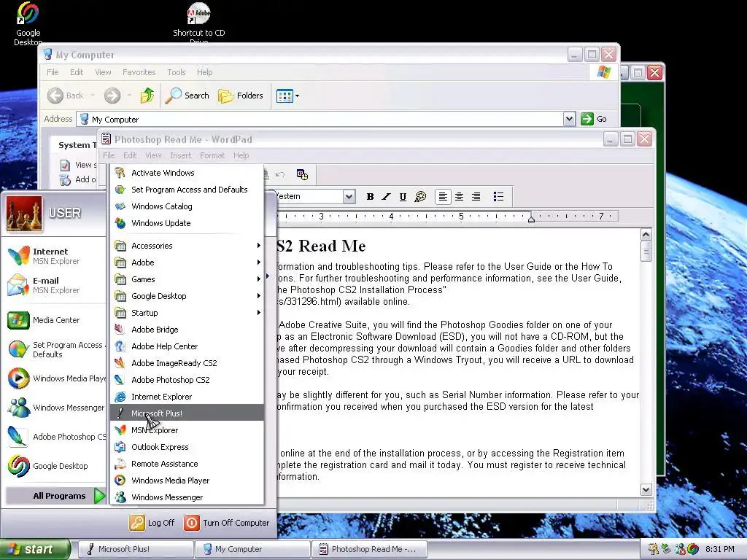The width and height of the screenshot is (747, 560).
Task: Open the Help menu in WordPad
Action: tap(241, 155)
